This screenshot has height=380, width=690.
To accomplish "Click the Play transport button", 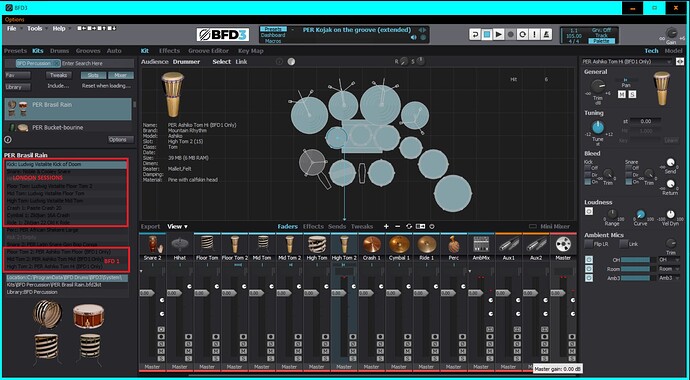I will [499, 34].
